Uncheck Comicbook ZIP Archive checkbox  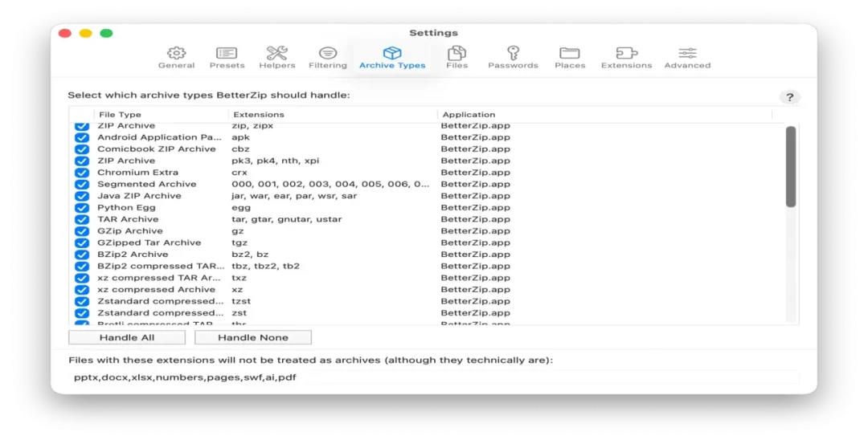(x=81, y=149)
